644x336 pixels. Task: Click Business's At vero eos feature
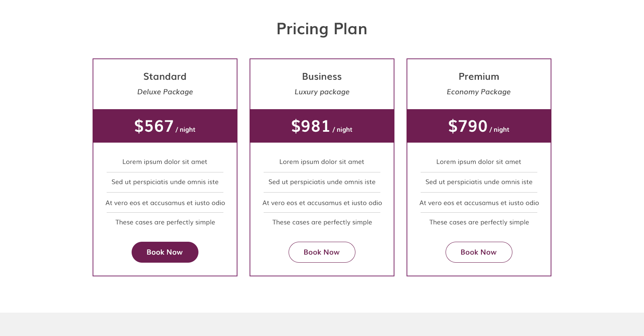click(x=322, y=203)
